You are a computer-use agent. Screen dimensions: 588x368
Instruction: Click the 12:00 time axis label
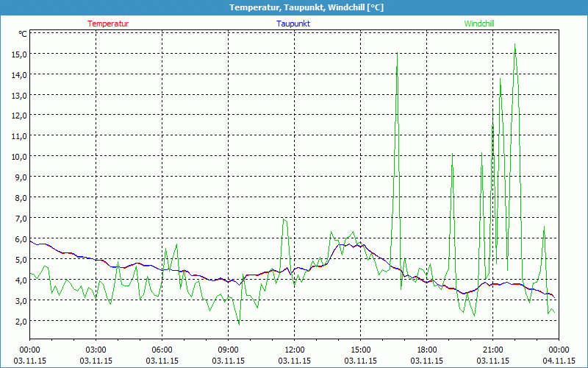pos(294,350)
